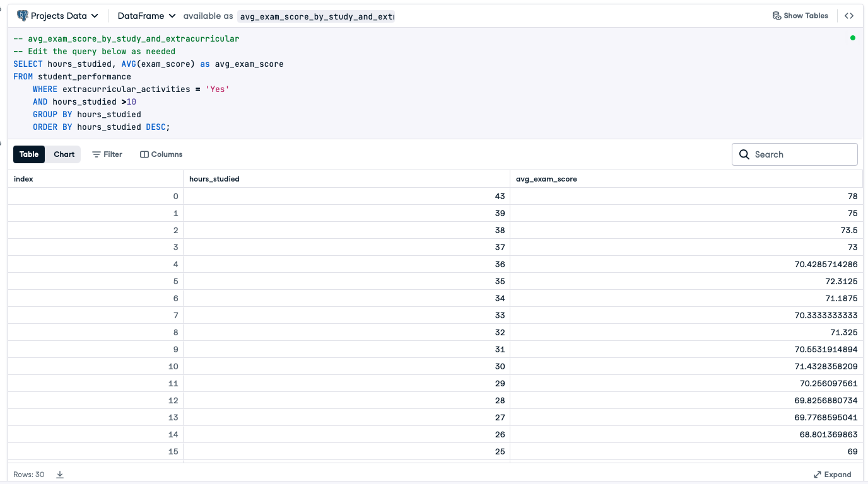Select the index cell with value 15
Image resolution: width=868 pixels, height=484 pixels.
[95, 451]
